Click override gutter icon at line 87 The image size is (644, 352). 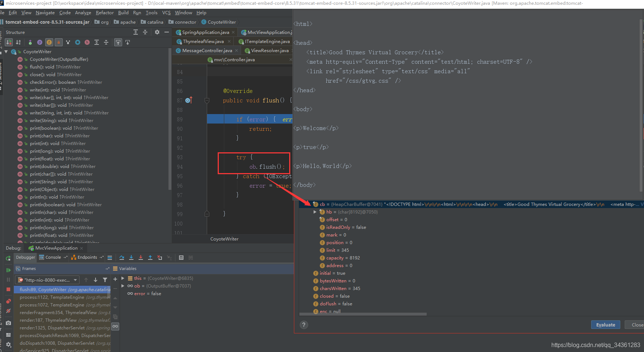pos(189,100)
